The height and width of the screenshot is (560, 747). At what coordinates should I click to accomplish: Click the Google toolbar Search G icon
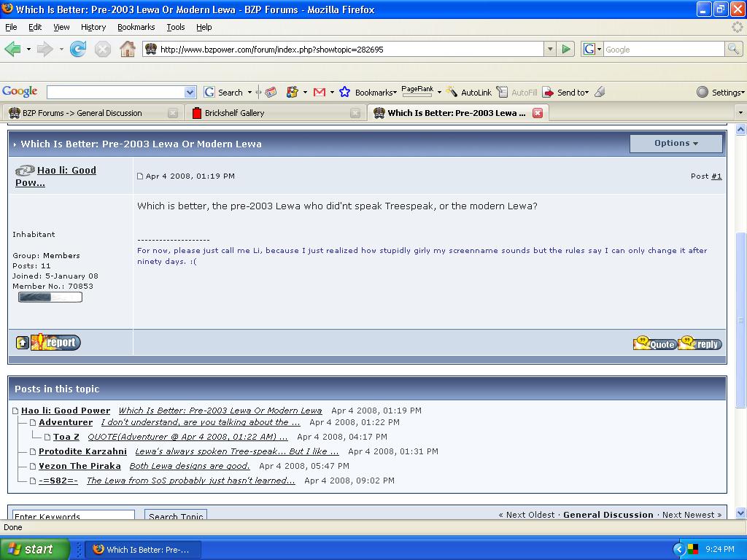point(209,92)
